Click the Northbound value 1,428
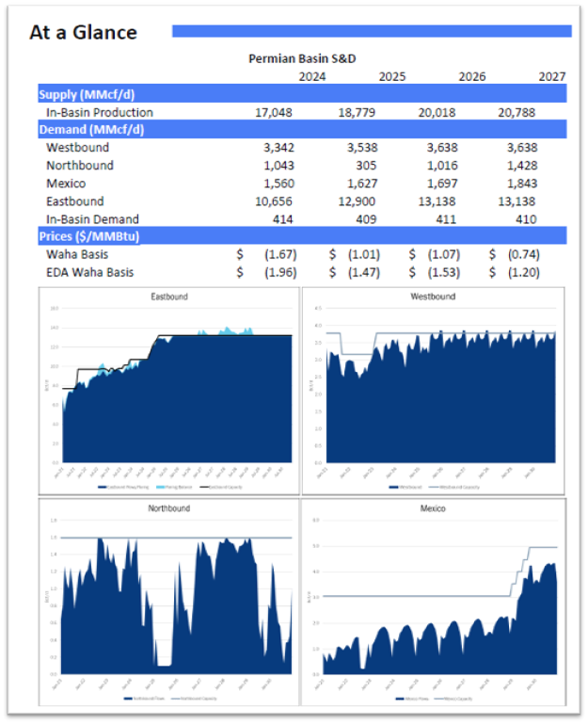 [x=522, y=166]
